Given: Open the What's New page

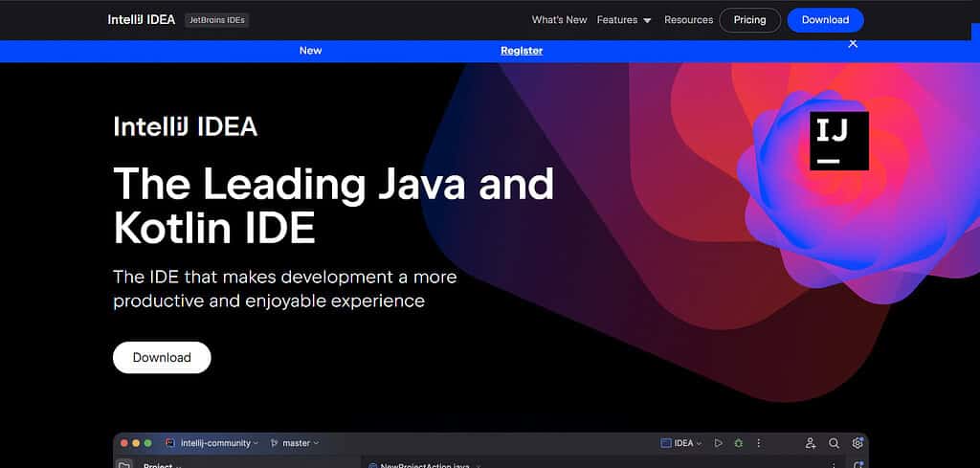Looking at the screenshot, I should point(559,20).
